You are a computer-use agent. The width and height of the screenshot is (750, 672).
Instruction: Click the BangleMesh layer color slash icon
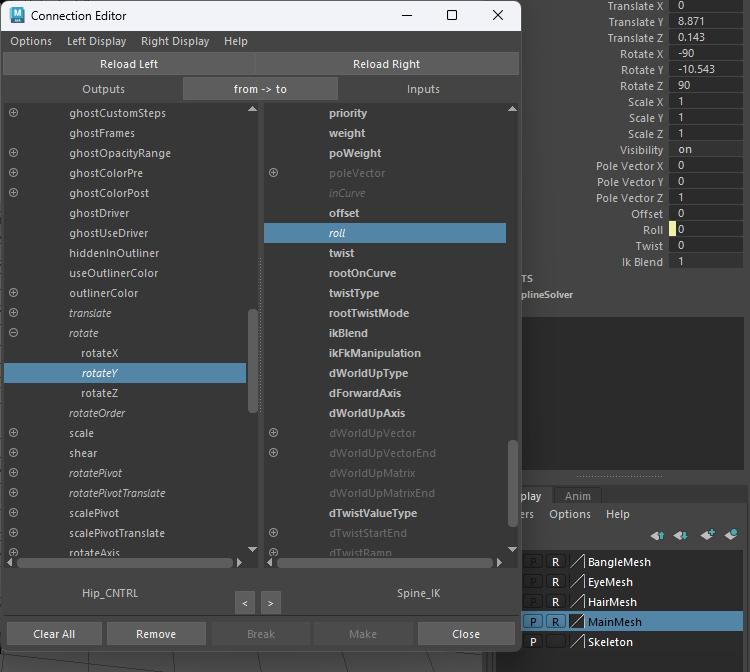(577, 562)
